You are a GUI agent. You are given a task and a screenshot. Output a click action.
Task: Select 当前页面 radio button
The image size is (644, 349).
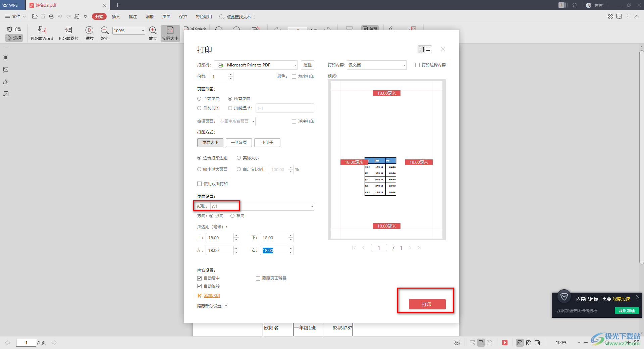199,99
